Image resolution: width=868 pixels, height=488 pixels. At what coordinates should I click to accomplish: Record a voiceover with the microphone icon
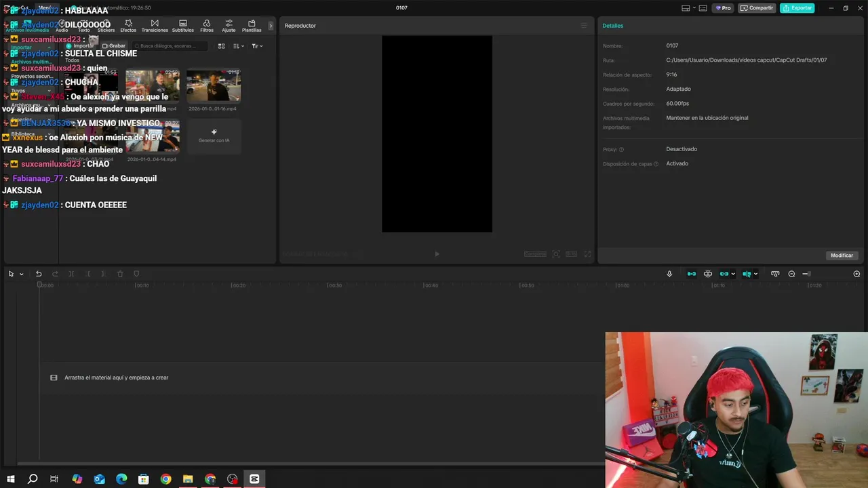[669, 274]
